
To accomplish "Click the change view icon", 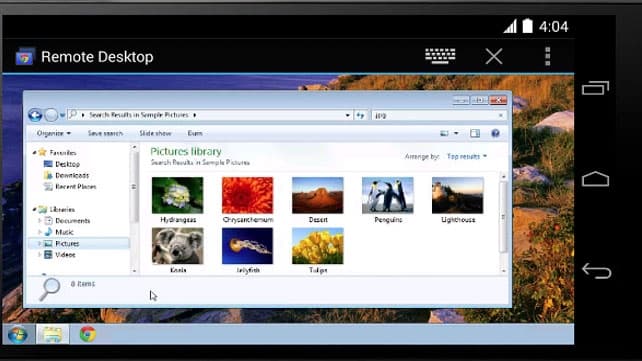I will (444, 133).
